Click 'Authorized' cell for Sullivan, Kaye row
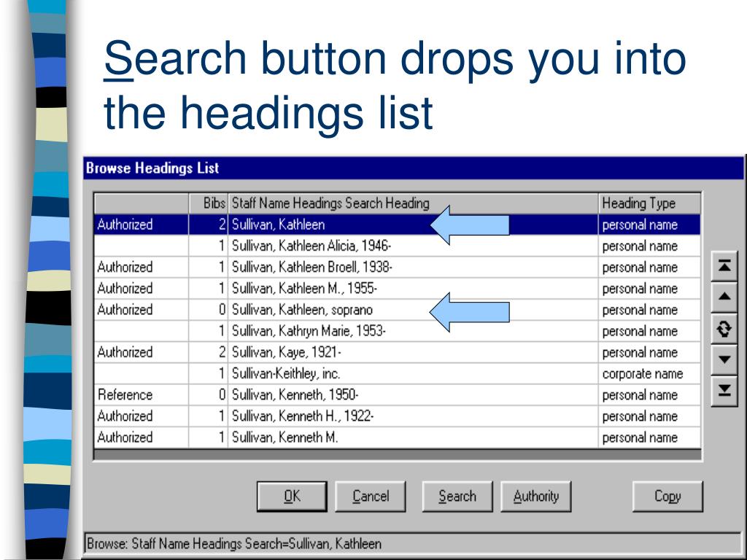 coord(142,352)
